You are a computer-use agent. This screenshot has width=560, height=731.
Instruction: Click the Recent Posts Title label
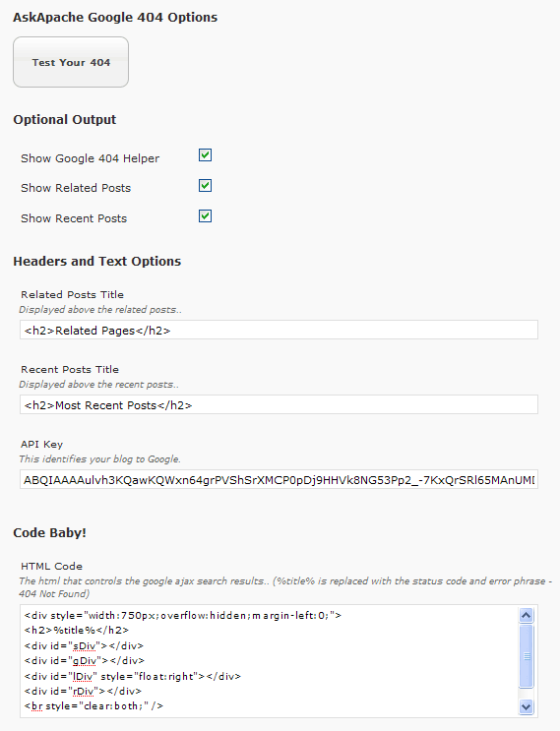(x=70, y=369)
